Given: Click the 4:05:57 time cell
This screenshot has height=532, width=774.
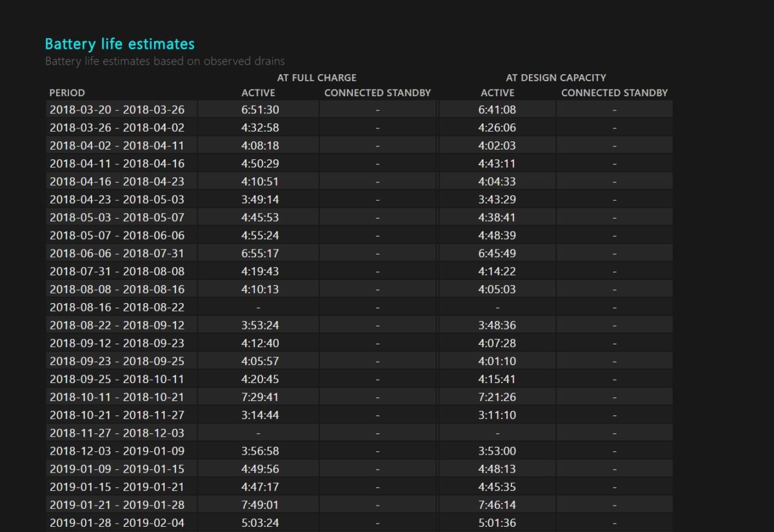Looking at the screenshot, I should [261, 361].
